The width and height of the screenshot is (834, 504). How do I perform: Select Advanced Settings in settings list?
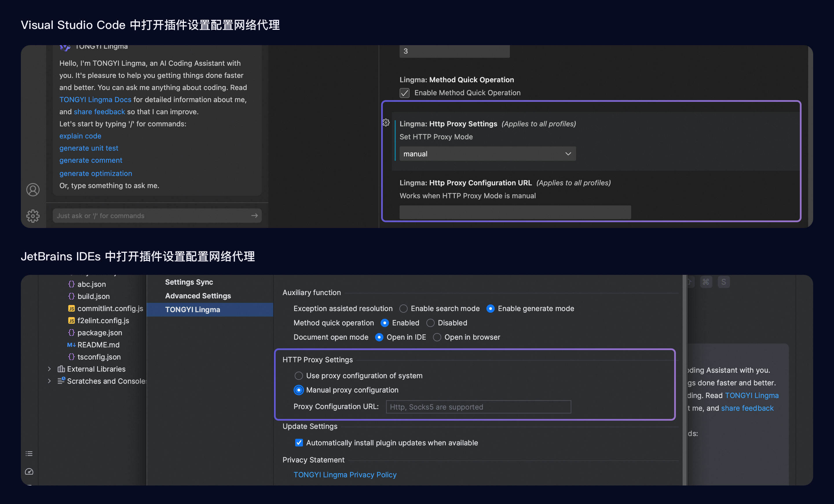[198, 296]
